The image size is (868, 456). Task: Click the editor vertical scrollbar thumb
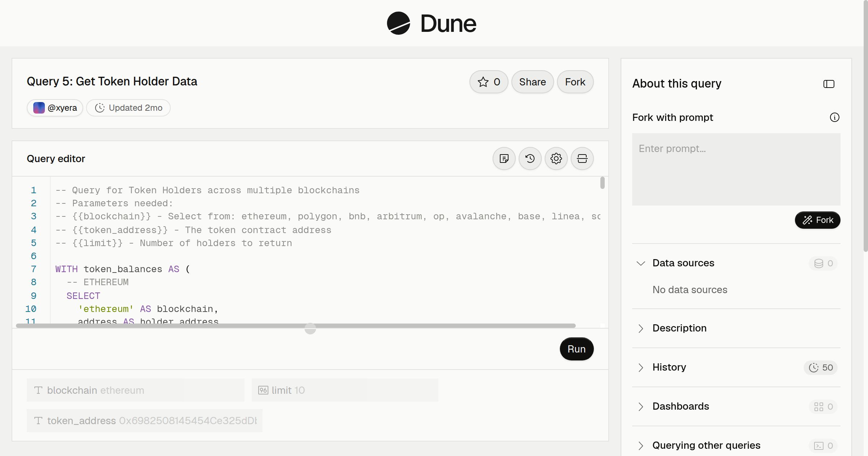[602, 182]
